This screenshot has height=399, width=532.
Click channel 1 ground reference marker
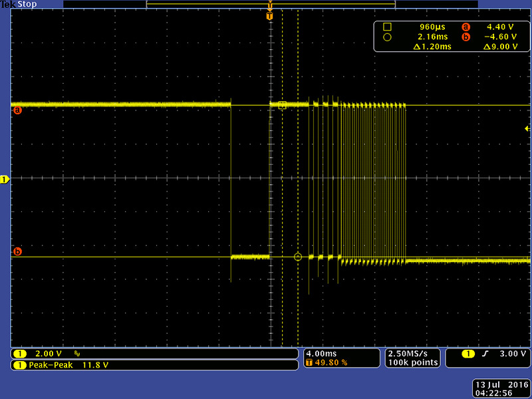click(4, 180)
